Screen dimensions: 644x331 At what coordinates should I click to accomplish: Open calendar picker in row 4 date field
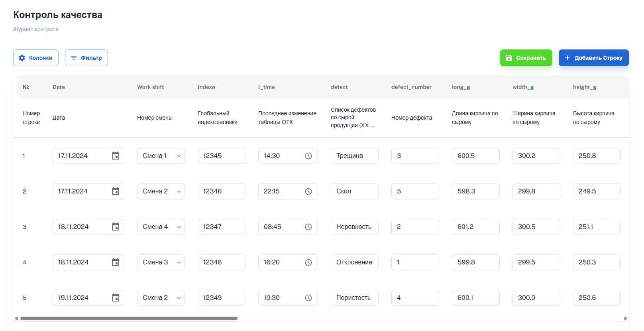tap(116, 262)
